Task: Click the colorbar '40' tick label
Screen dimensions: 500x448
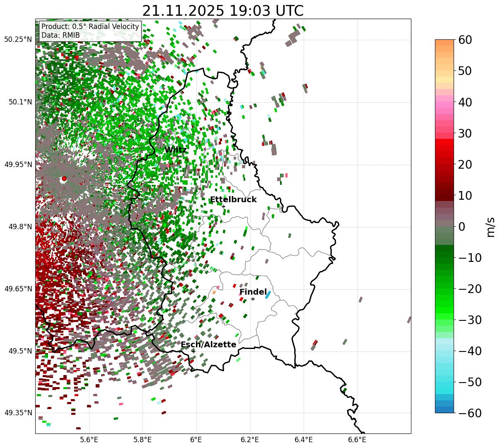Action: (464, 102)
